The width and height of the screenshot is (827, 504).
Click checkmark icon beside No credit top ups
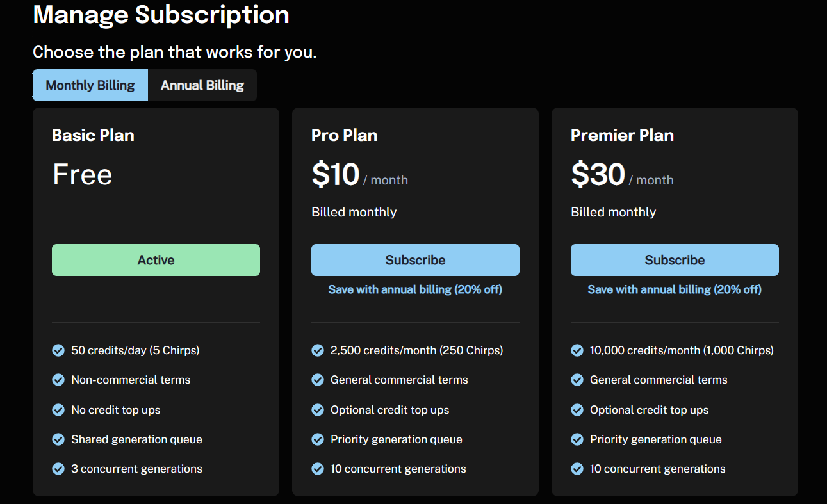58,410
